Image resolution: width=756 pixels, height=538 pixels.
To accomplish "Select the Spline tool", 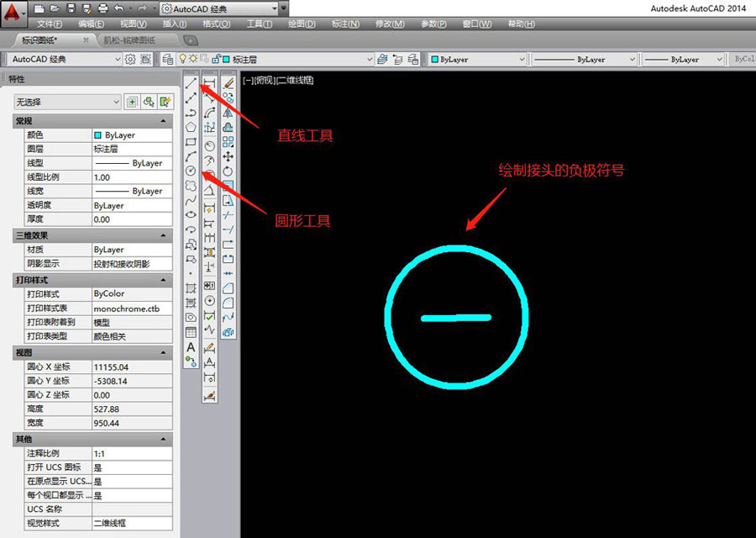I will (191, 200).
